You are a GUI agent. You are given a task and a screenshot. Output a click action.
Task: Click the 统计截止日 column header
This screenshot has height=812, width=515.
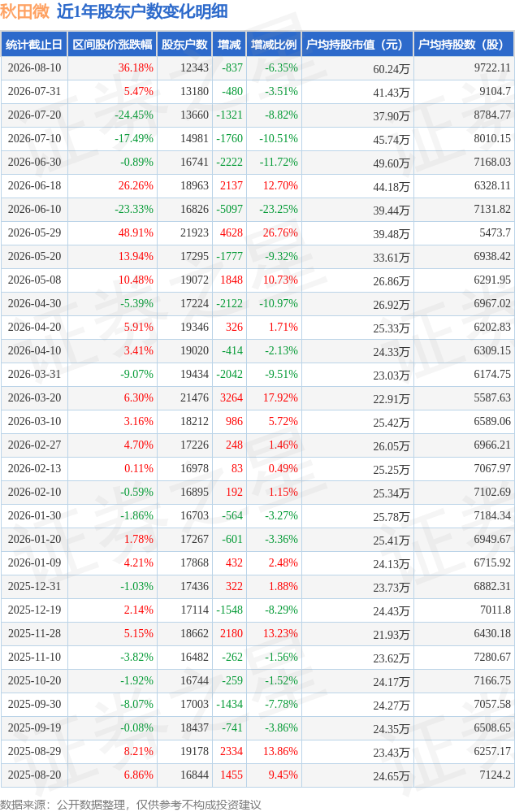pyautogui.click(x=34, y=45)
